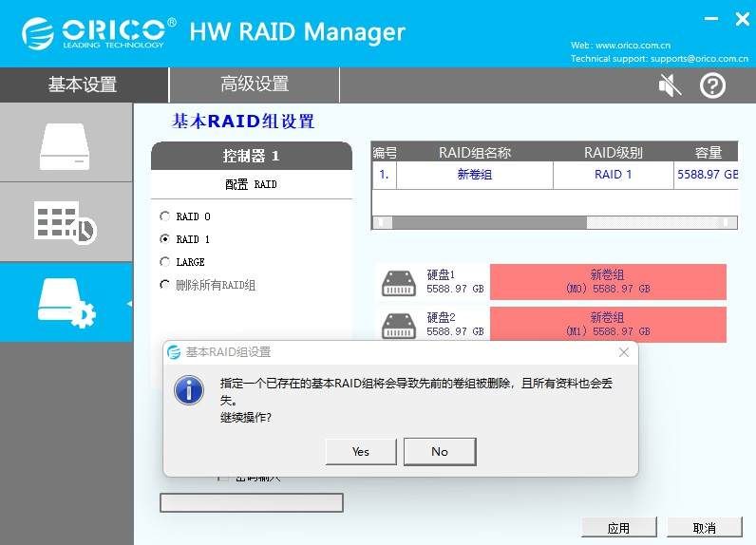Click the 配置 RAID label
756x545 pixels.
point(251,184)
